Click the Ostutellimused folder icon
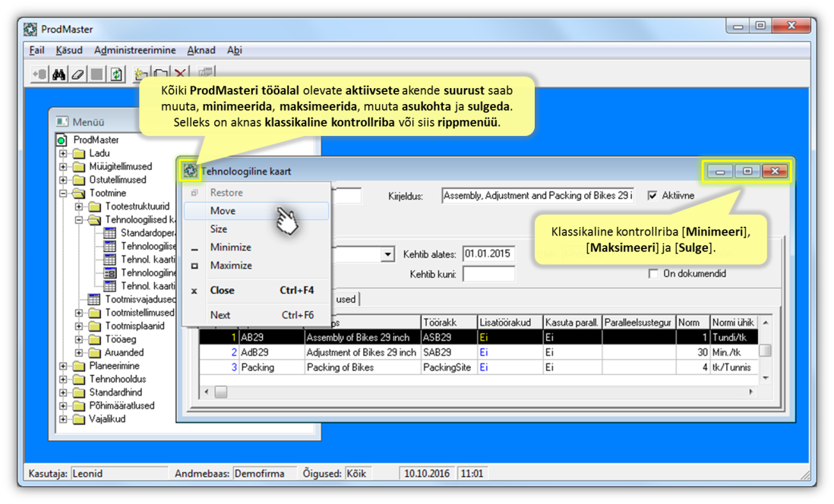834x504 pixels. point(79,180)
